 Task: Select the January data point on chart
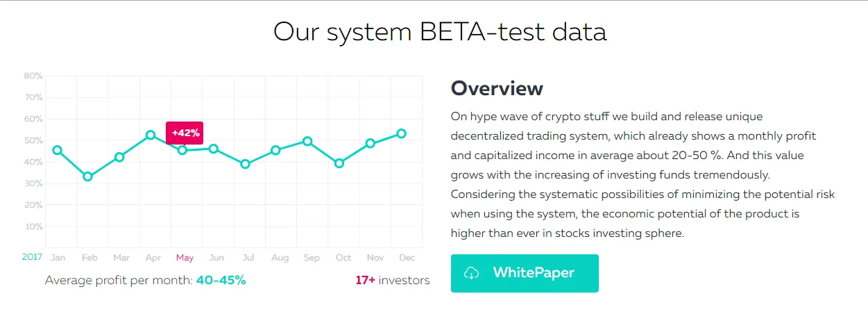point(58,150)
